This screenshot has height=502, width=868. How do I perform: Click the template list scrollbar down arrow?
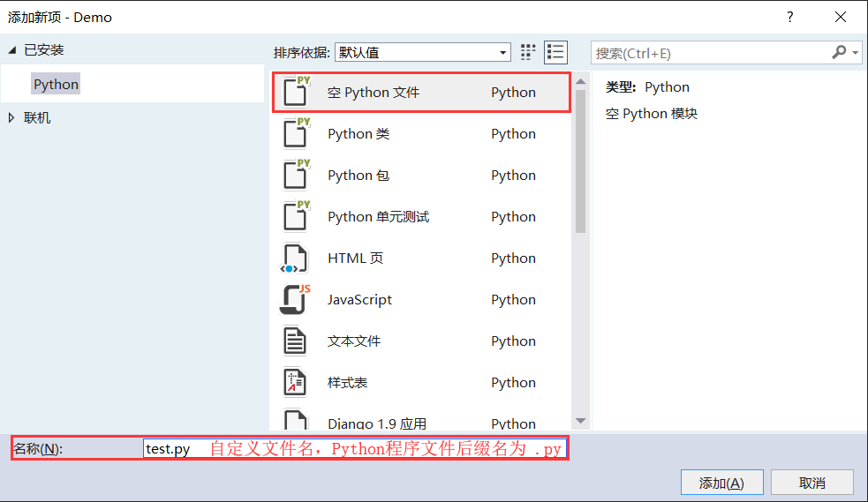coord(581,421)
